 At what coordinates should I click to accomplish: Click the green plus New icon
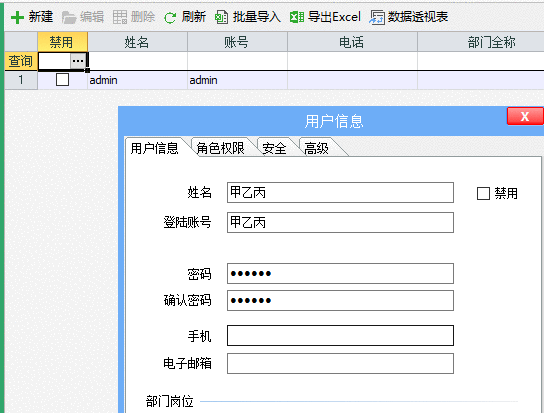[x=17, y=17]
